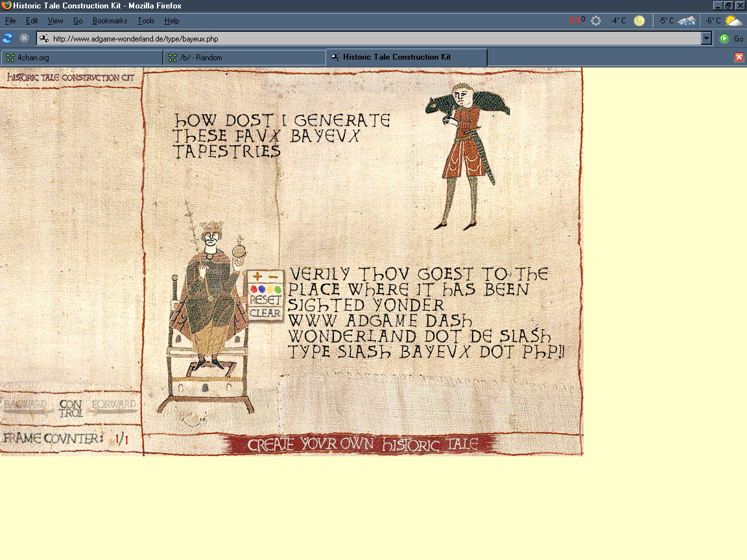Pick the yellow color dot

(x=270, y=289)
